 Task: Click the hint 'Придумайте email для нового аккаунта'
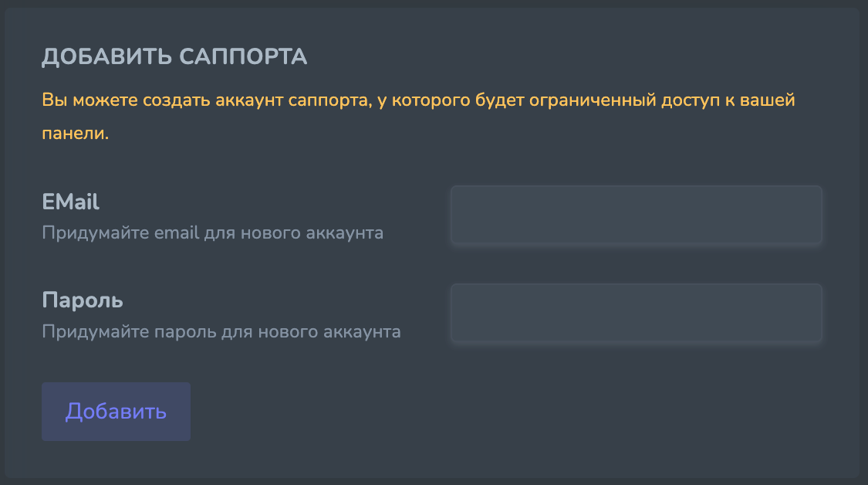(212, 232)
